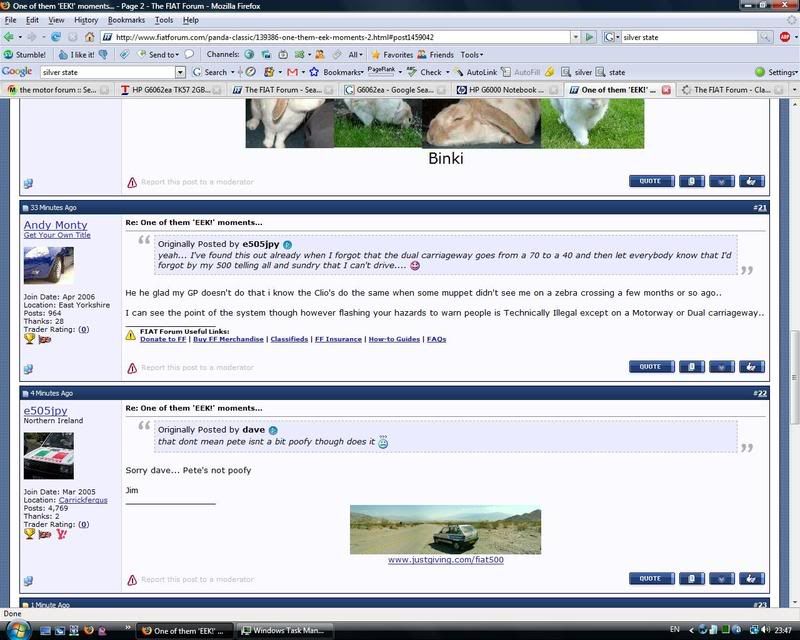The width and height of the screenshot is (800, 640).
Task: Open the Tools menu in menu bar
Action: tap(164, 20)
